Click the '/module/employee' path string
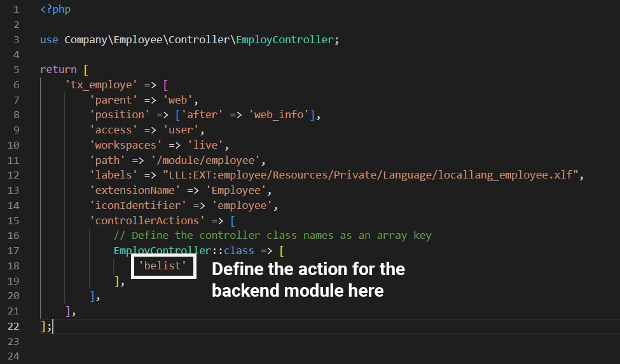 coord(208,160)
